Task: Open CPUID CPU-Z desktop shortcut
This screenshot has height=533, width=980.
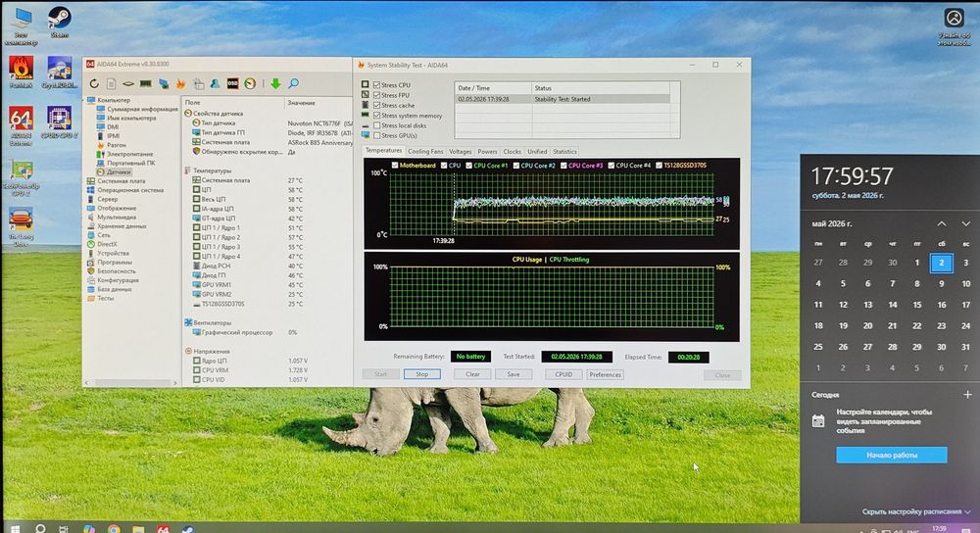Action: click(x=60, y=121)
